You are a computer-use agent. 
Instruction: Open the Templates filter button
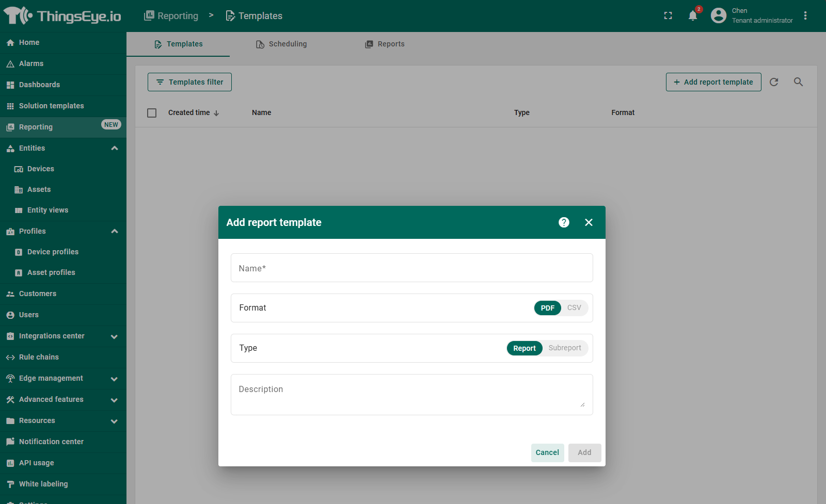point(189,82)
